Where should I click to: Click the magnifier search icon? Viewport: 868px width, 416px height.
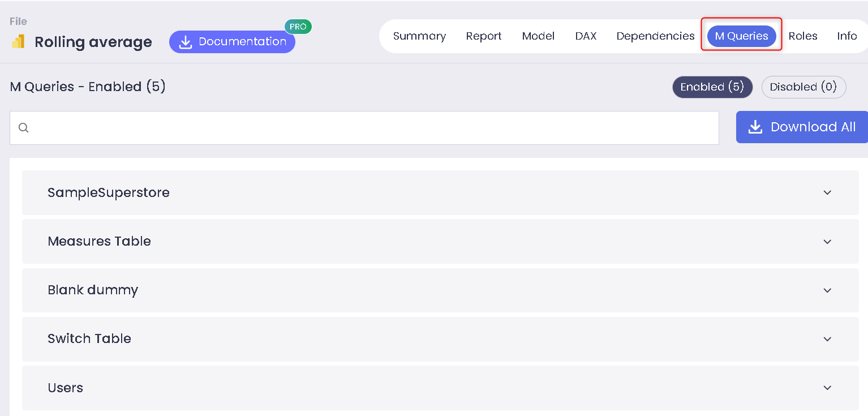coord(23,128)
